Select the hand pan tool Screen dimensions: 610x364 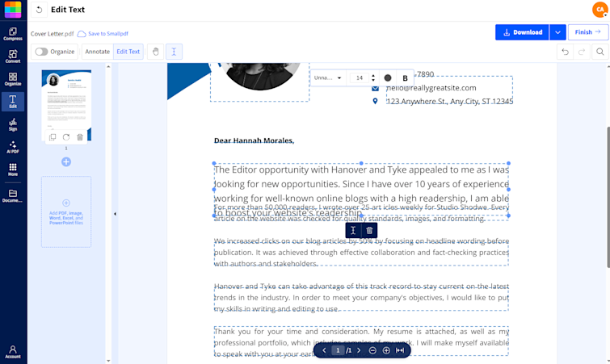[156, 52]
